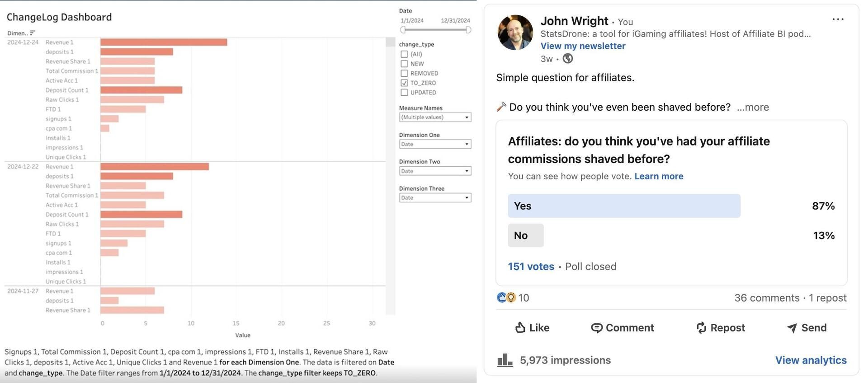This screenshot has height=383, width=868.
Task: Click the reaction emoji icons
Action: click(506, 298)
